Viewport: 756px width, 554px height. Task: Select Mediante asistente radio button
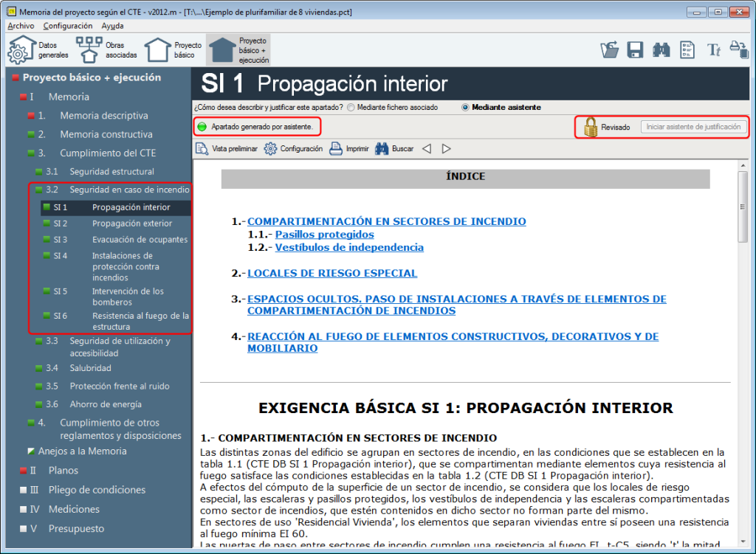[x=465, y=108]
